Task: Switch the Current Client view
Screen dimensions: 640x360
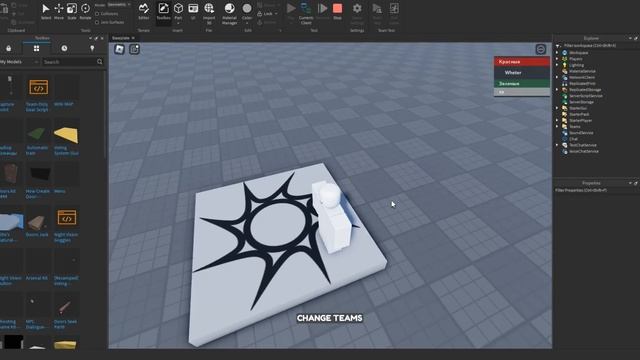Action: 306,13
